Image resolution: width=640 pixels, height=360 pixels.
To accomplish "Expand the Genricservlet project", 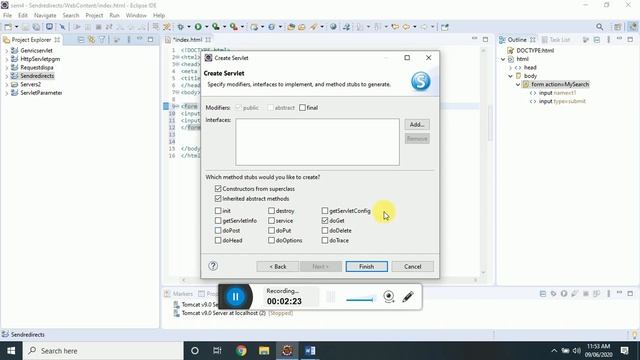I will pyautogui.click(x=7, y=51).
